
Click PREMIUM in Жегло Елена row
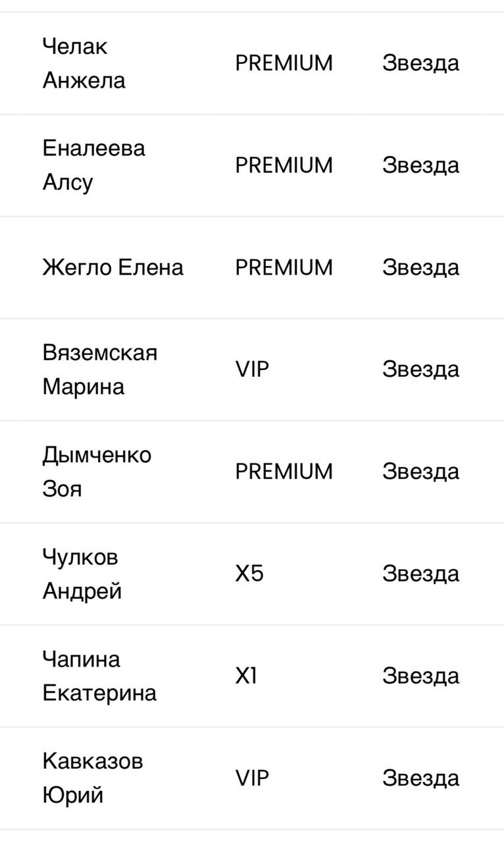tap(284, 267)
